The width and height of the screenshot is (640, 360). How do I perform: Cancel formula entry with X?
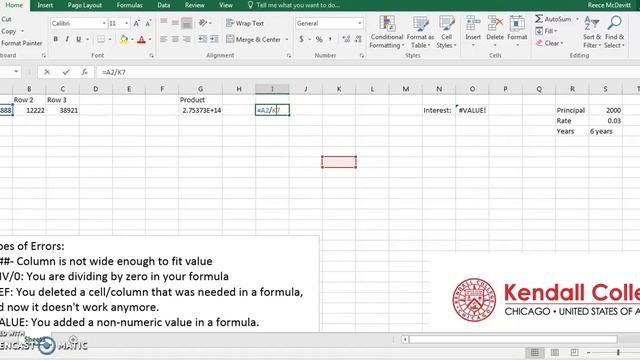(x=47, y=72)
